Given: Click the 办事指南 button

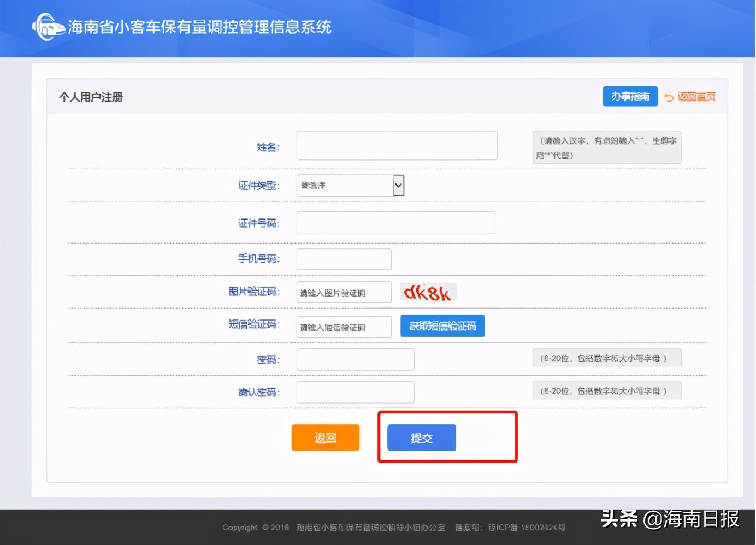Looking at the screenshot, I should 630,97.
